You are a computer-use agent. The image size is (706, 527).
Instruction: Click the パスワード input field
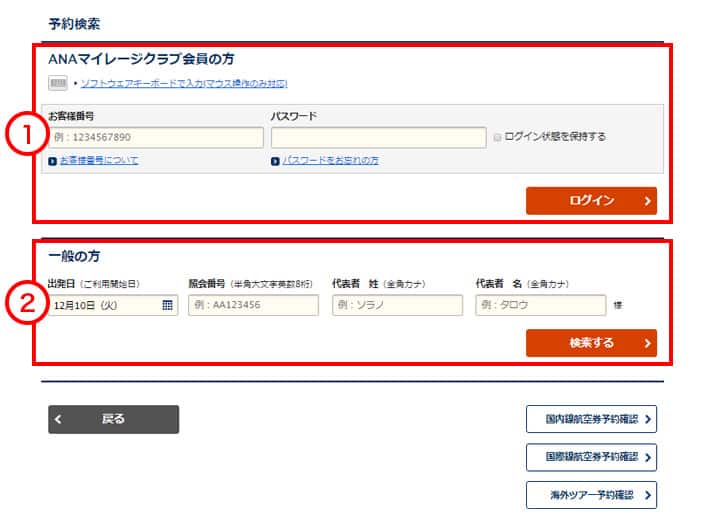pos(377,137)
